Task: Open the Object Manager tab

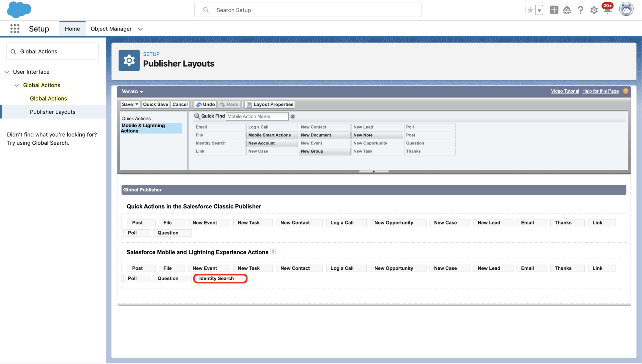Action: [x=111, y=29]
